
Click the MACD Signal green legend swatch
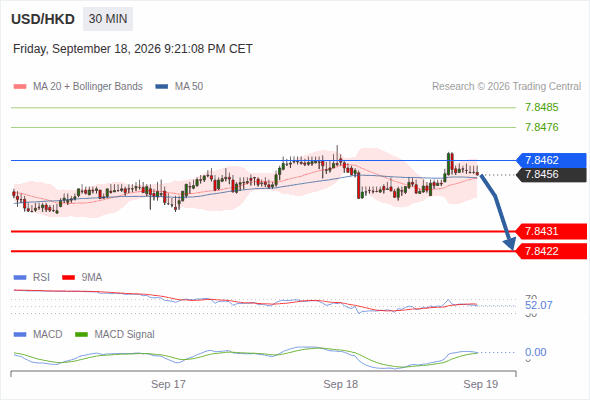(81, 335)
